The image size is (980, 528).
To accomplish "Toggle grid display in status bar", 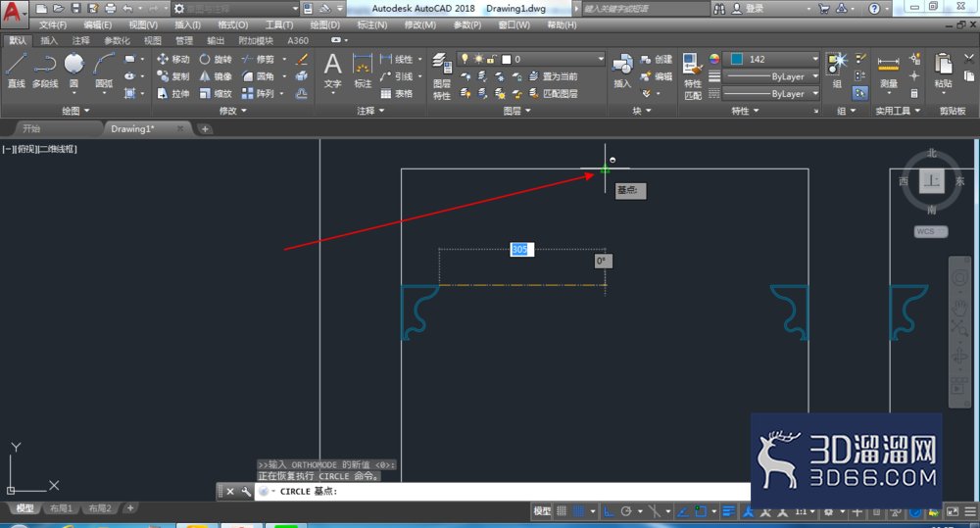I will pos(562,511).
